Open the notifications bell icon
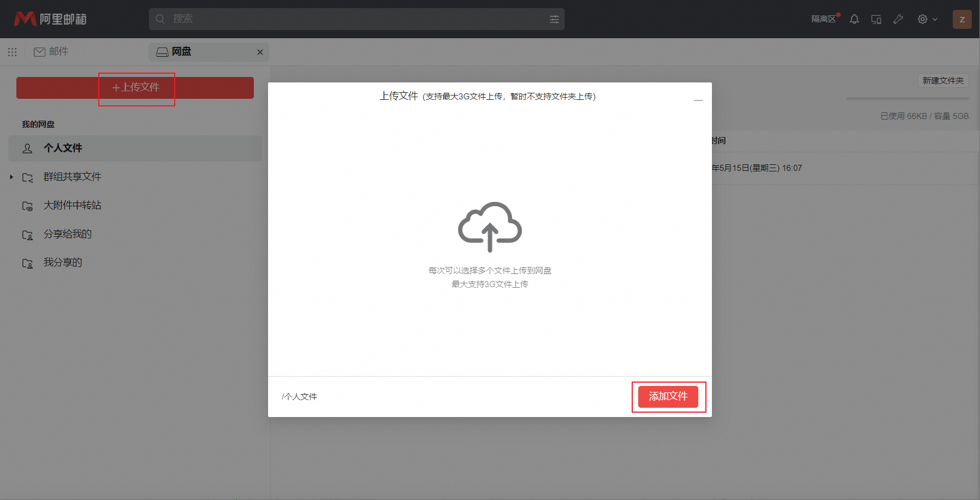 [854, 19]
